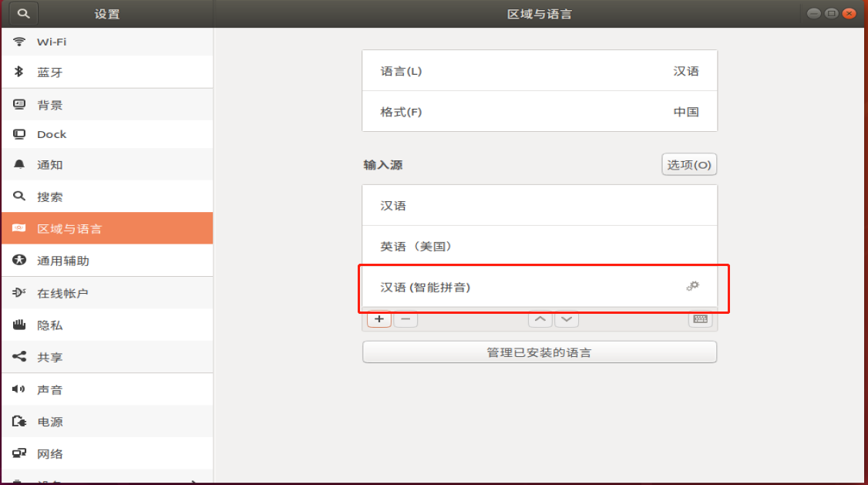Click the network icon beside 网络
Image resolution: width=868 pixels, height=485 pixels.
(19, 453)
